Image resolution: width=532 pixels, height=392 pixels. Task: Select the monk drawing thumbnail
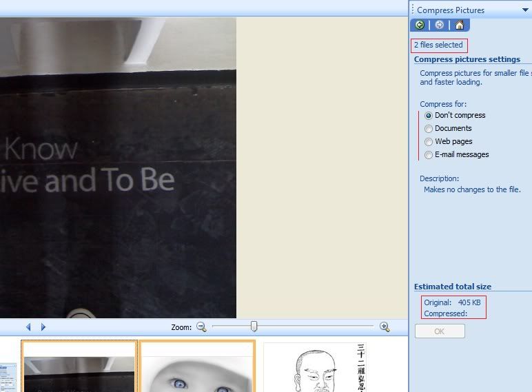click(315, 368)
